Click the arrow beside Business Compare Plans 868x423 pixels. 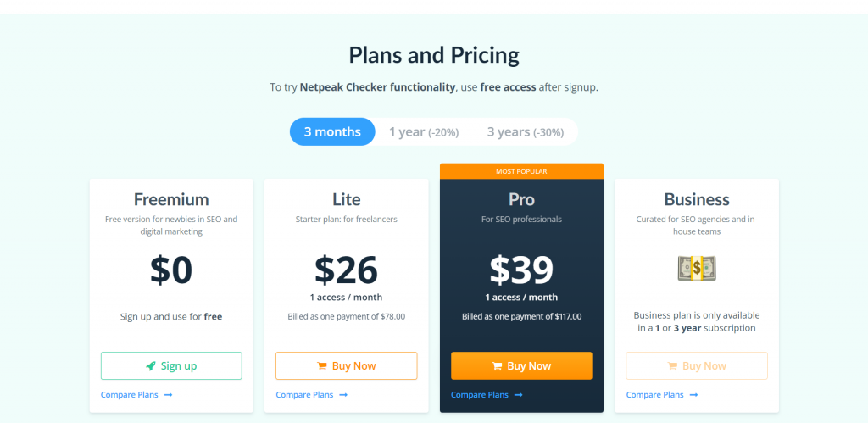(x=693, y=395)
